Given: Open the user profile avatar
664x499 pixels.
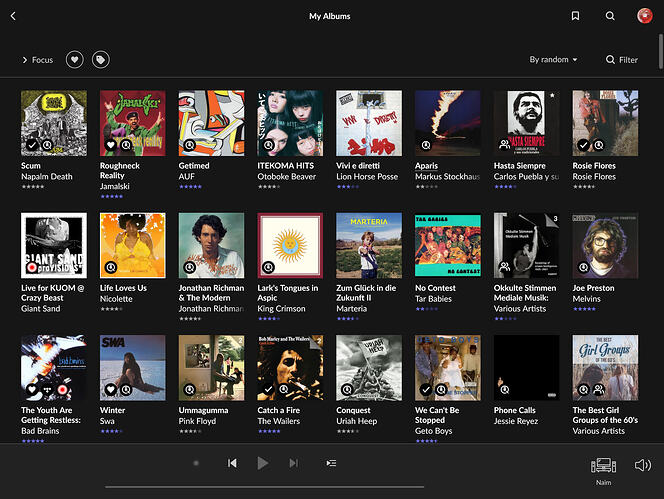Looking at the screenshot, I should point(645,16).
